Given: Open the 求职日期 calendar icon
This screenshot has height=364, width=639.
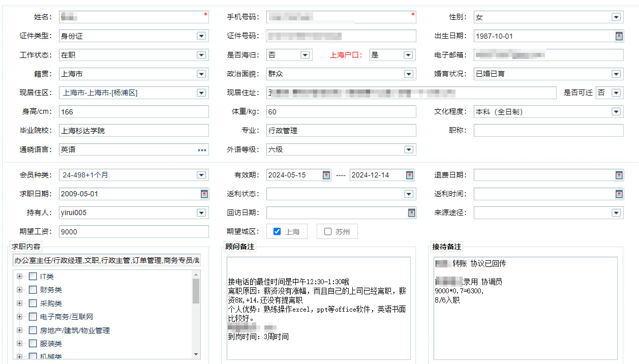Looking at the screenshot, I should point(204,194).
